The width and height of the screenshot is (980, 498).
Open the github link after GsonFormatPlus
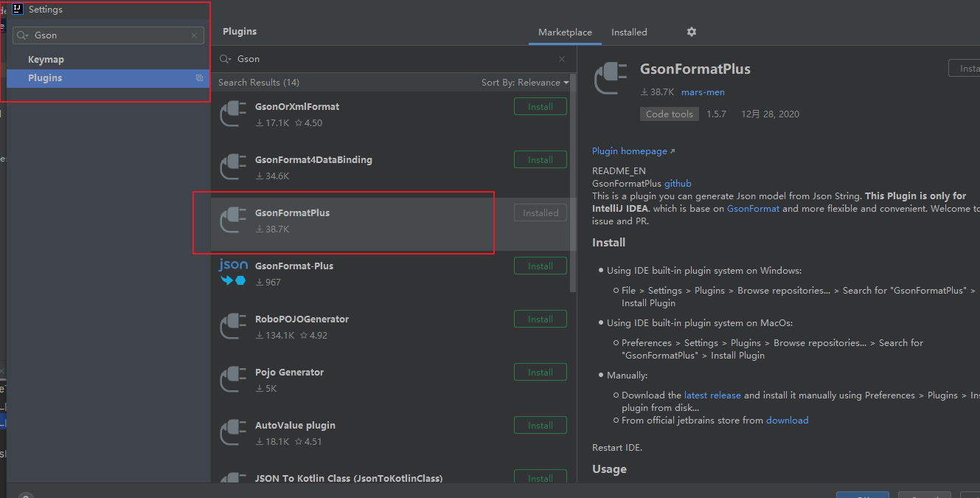point(678,184)
